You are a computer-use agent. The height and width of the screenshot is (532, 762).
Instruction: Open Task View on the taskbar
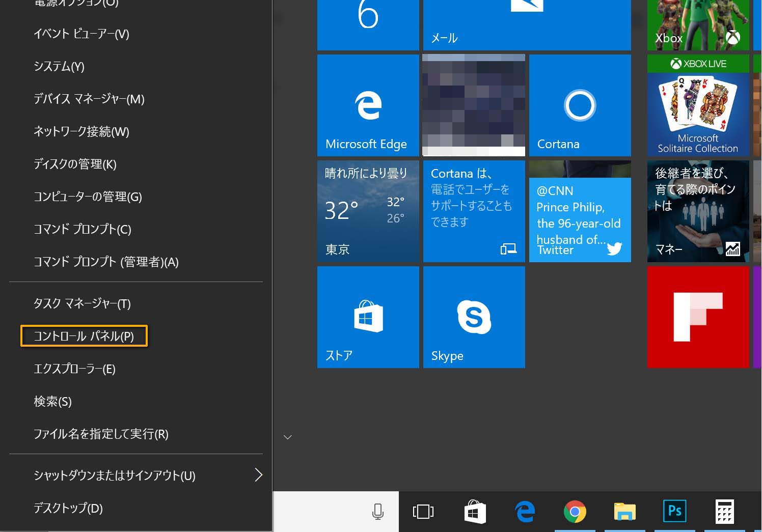[x=423, y=512]
